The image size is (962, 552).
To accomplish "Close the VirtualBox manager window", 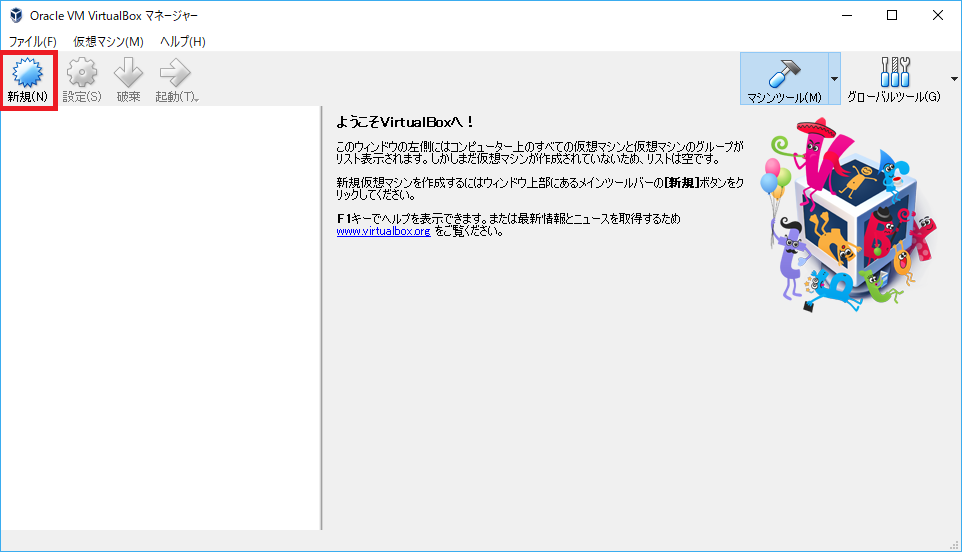I will [937, 15].
